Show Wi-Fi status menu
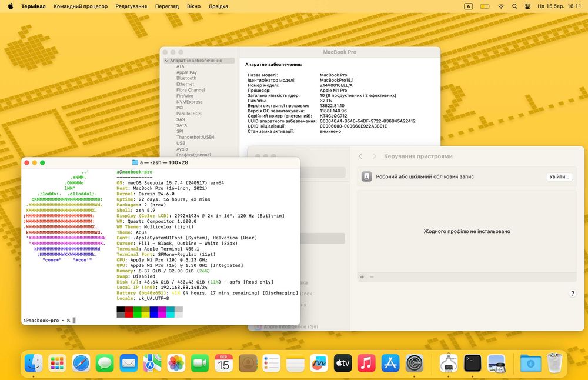Image resolution: width=588 pixels, height=380 pixels. point(501,6)
